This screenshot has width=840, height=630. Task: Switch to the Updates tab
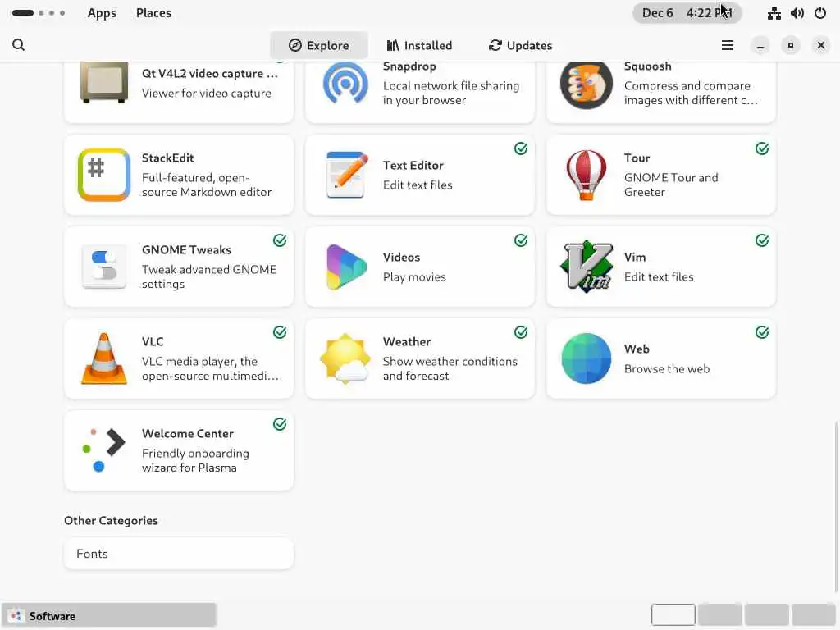click(x=520, y=46)
